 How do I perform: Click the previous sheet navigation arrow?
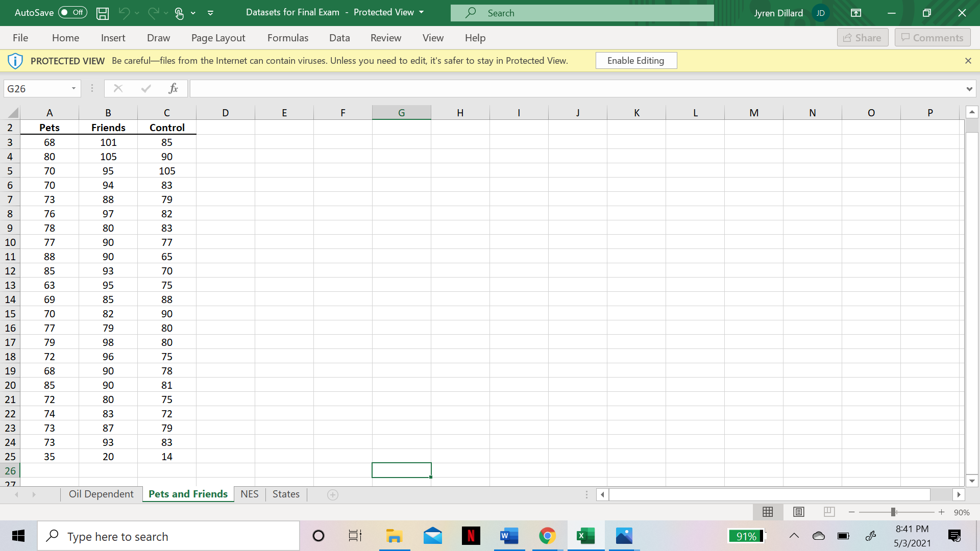(17, 494)
